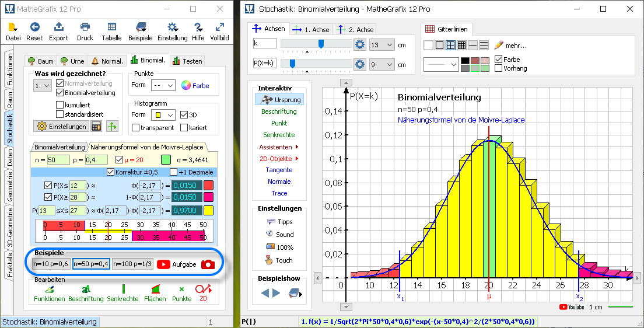Open the Tabelle table icon
644x328 pixels.
tap(112, 27)
